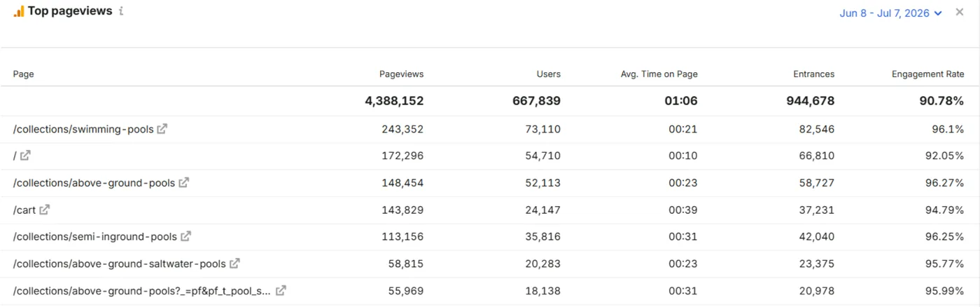Sort by the Users column header

pos(548,74)
